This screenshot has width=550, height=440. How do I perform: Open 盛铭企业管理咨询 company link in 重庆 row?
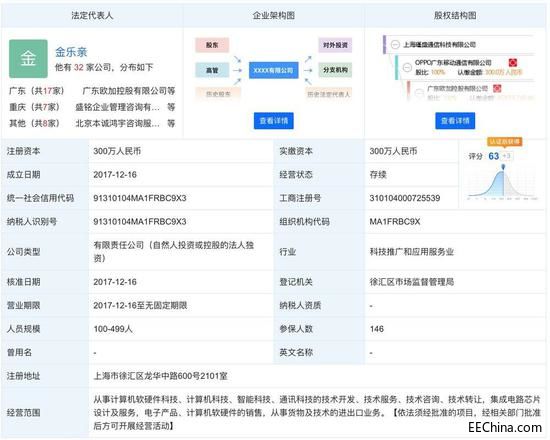(x=118, y=107)
